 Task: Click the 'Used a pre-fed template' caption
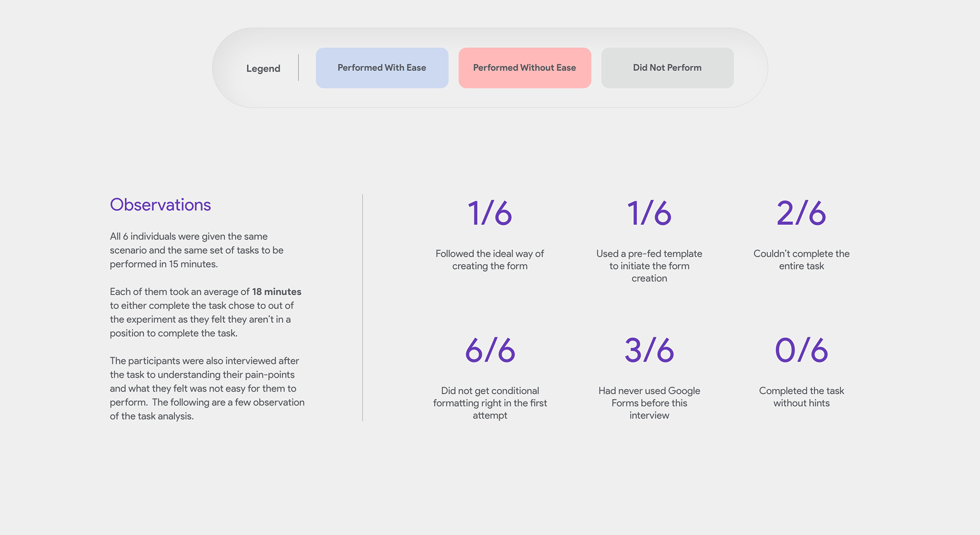click(649, 266)
